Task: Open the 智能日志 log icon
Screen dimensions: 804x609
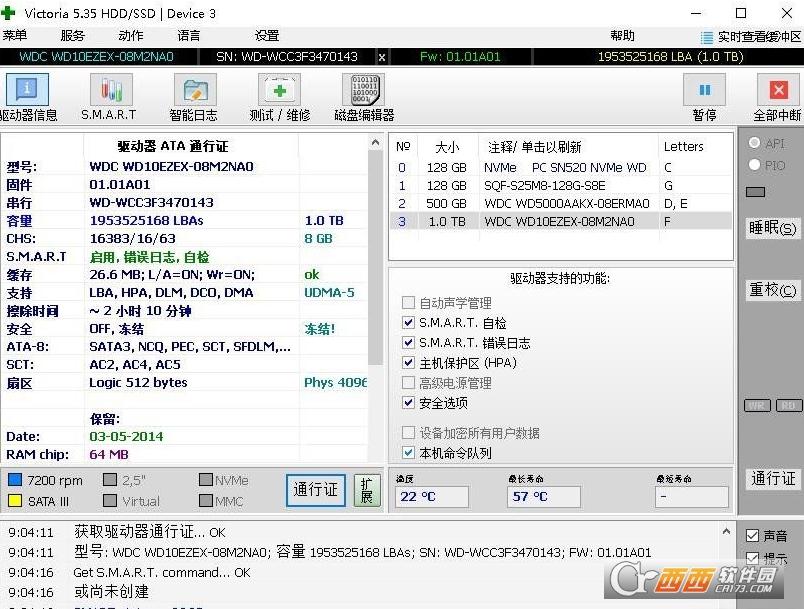Action: (195, 89)
